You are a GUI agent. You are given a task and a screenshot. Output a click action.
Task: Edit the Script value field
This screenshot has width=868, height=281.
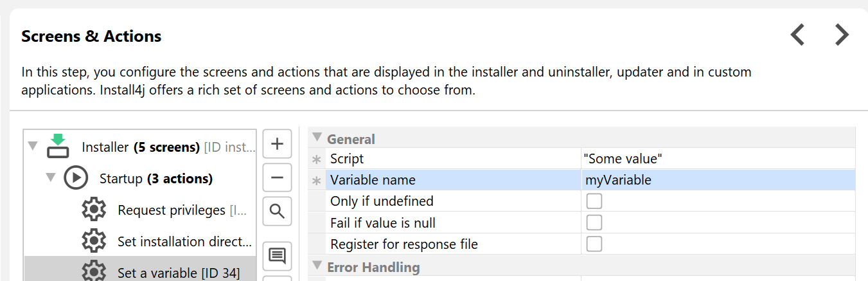pos(716,159)
